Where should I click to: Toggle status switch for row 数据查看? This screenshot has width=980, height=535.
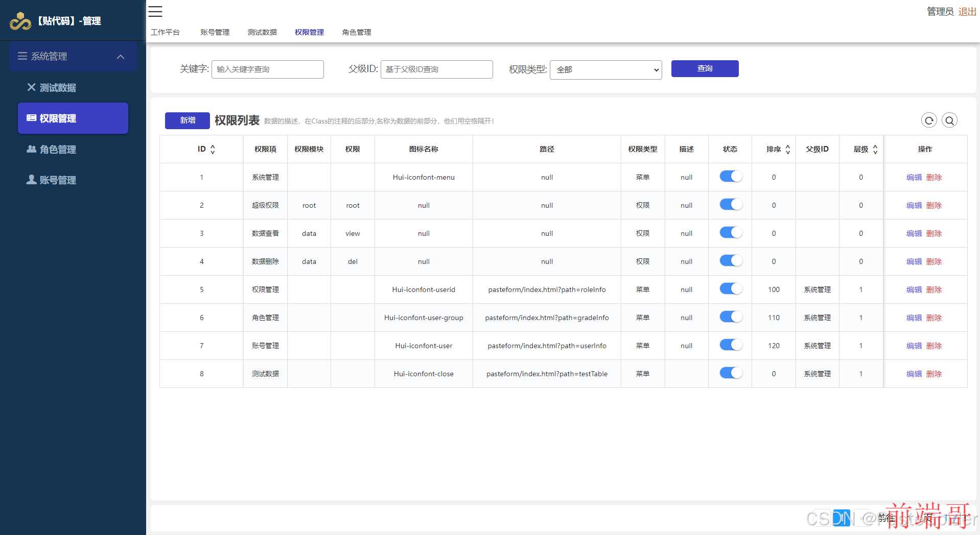pyautogui.click(x=731, y=232)
